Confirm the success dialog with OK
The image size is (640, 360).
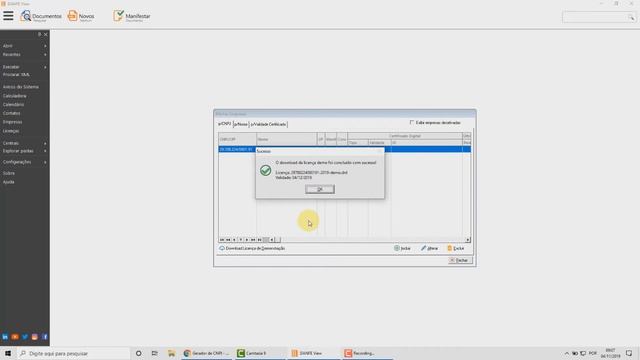[320, 189]
